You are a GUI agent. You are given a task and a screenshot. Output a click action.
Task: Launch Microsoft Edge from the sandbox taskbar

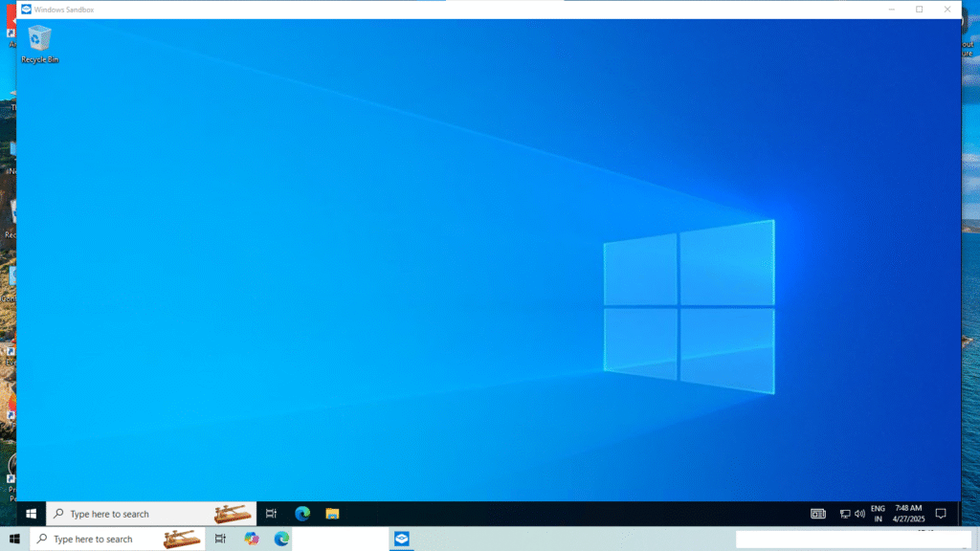[x=302, y=514]
